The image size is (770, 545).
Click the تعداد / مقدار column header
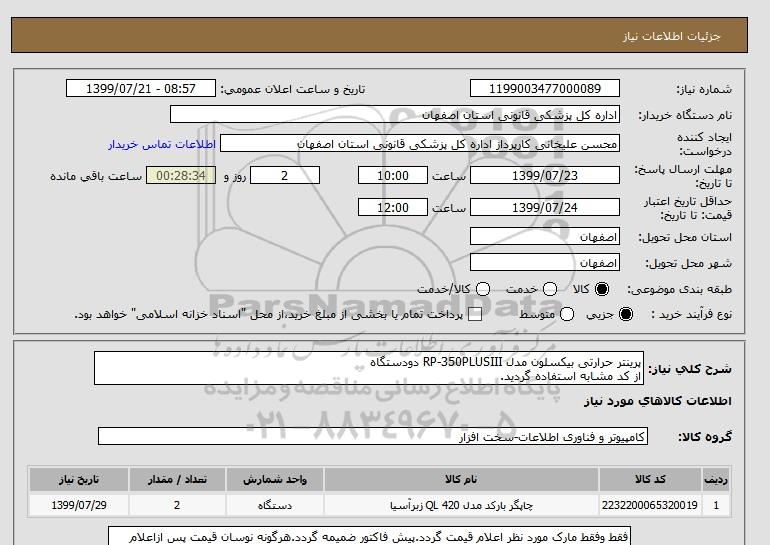click(177, 479)
